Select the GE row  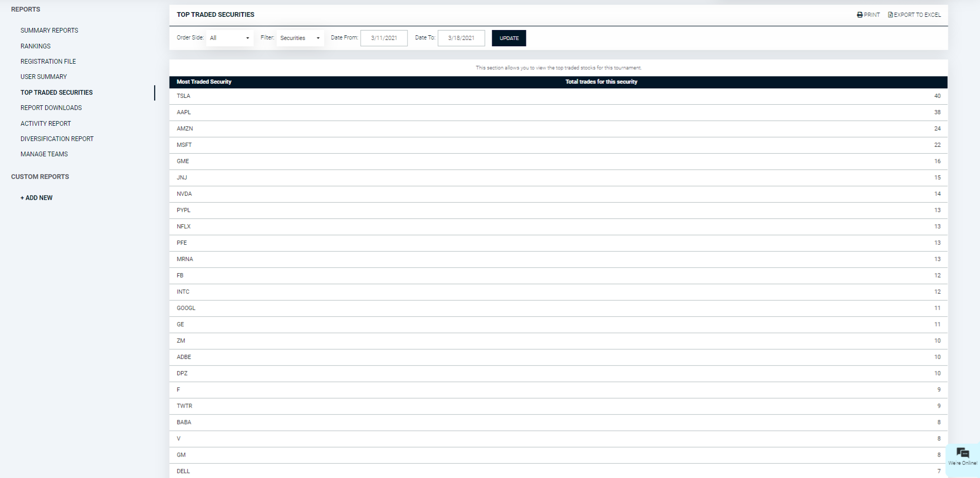[558, 324]
